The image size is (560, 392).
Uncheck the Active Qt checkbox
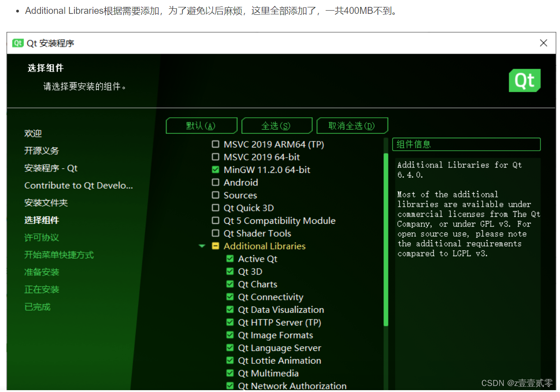click(x=230, y=259)
